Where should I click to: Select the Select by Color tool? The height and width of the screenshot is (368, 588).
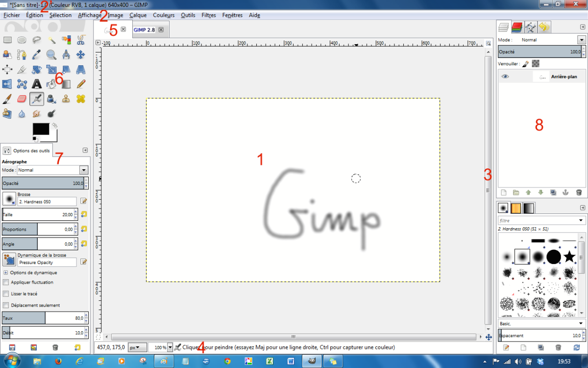pos(66,40)
